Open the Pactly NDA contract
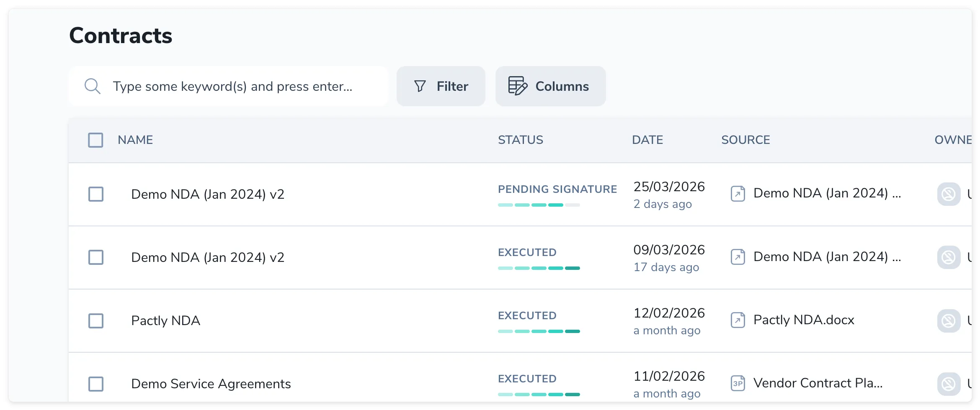 165,320
